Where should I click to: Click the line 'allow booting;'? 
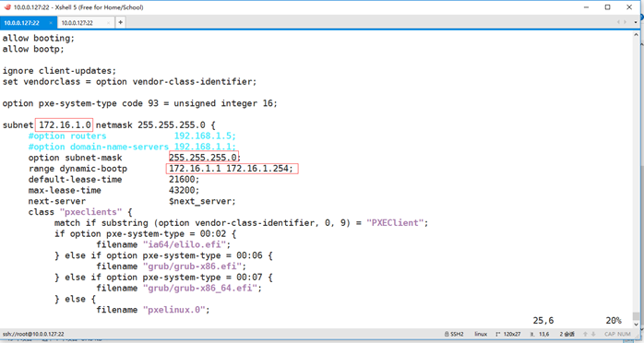point(39,38)
